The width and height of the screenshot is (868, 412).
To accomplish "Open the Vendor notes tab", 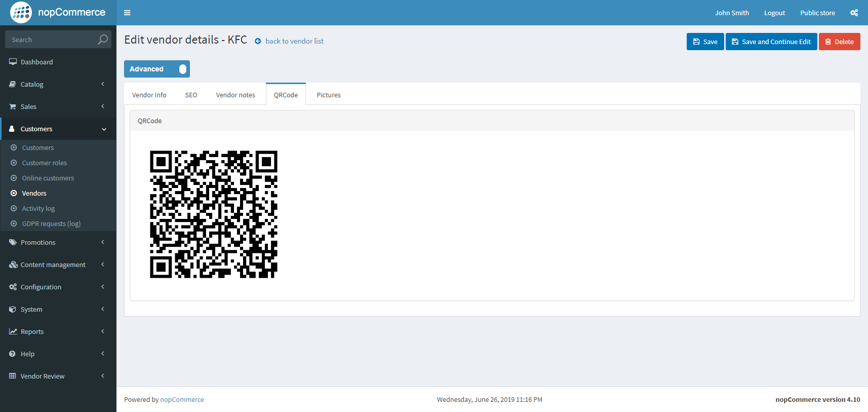I will pos(235,95).
